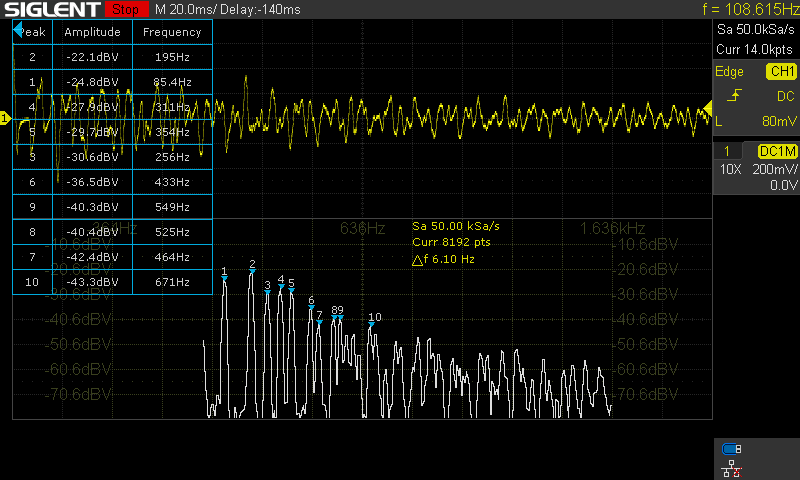The width and height of the screenshot is (800, 480).
Task: Click the network LAN disconnected icon
Action: coord(732,469)
